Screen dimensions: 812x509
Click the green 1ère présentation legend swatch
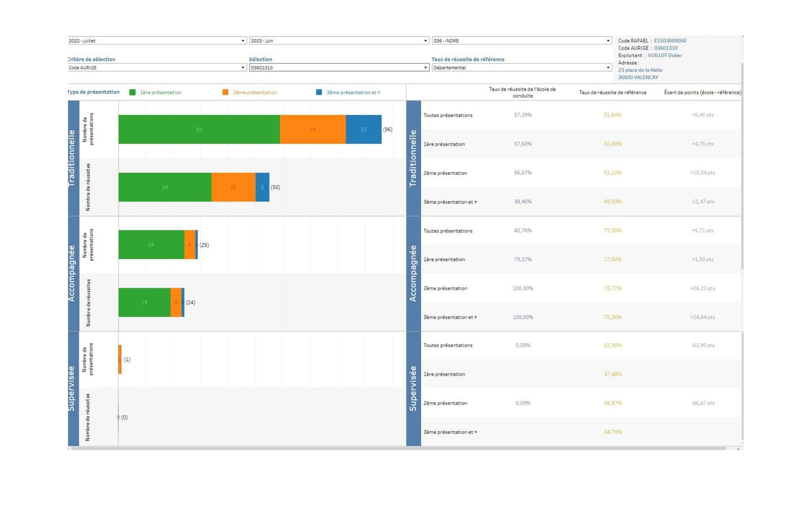(133, 93)
